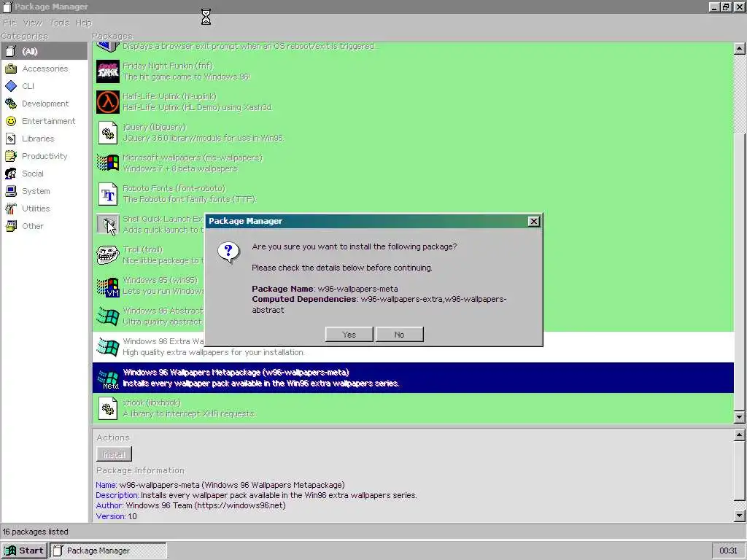The height and width of the screenshot is (560, 747).
Task: Click the Entertainment smiley icon
Action: [11, 121]
